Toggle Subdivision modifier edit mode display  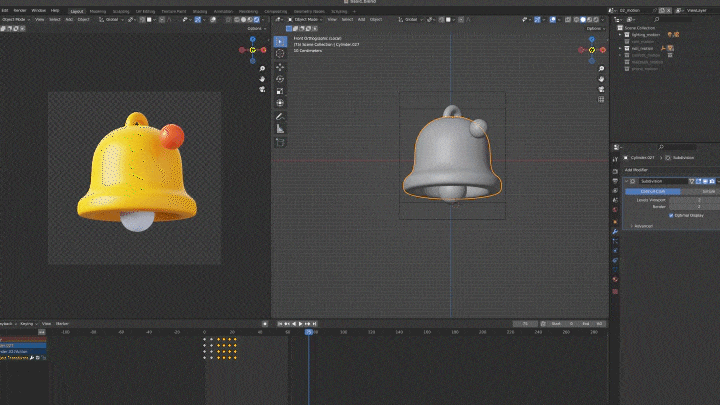point(698,181)
